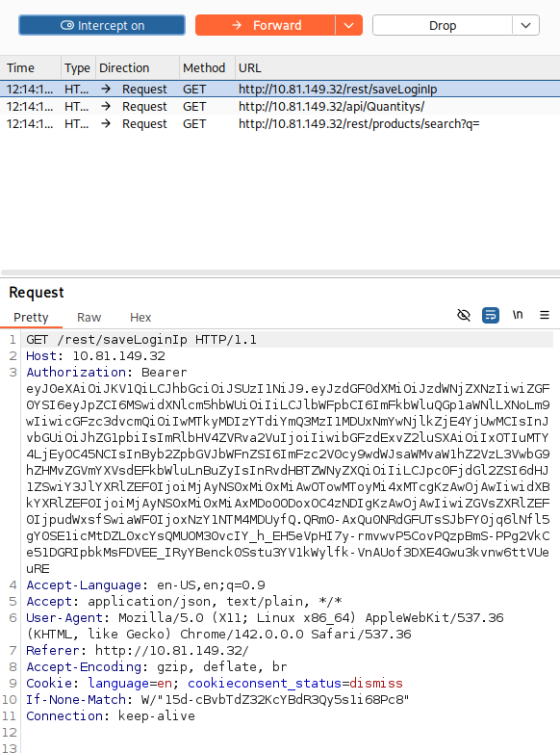Select the api/Quantitys request row

(280, 106)
